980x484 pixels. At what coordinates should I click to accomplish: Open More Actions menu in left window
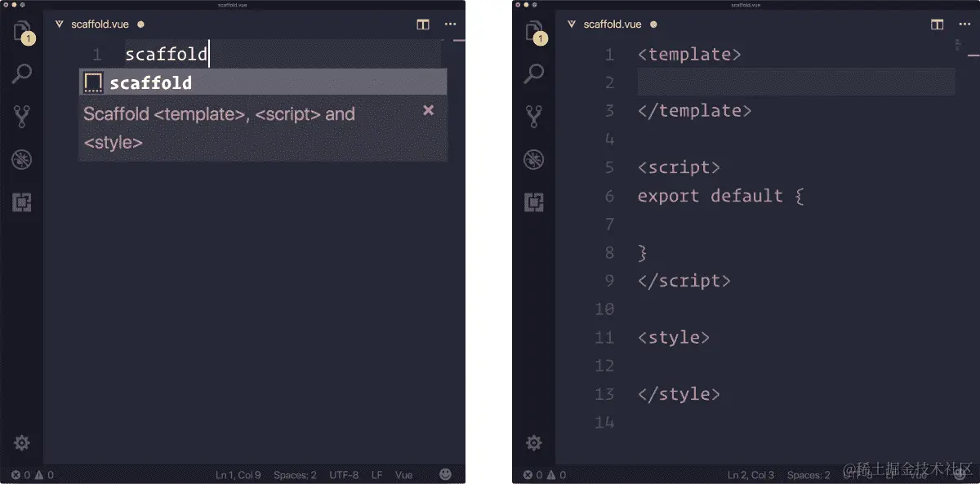[450, 24]
